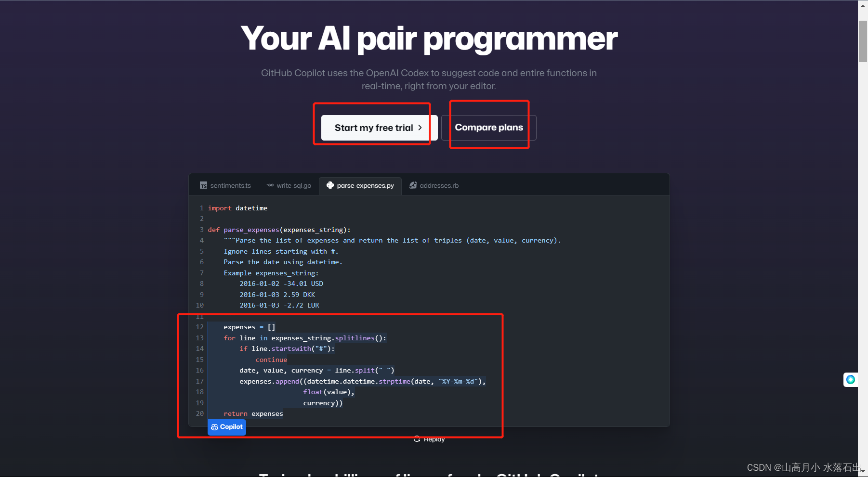Click the Start my free trial button
Image resolution: width=868 pixels, height=477 pixels.
coord(379,128)
